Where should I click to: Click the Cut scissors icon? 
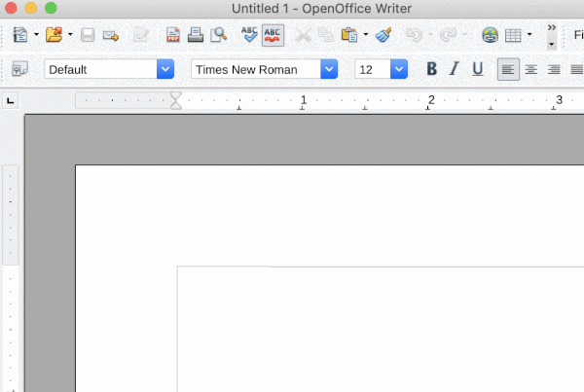(x=303, y=35)
